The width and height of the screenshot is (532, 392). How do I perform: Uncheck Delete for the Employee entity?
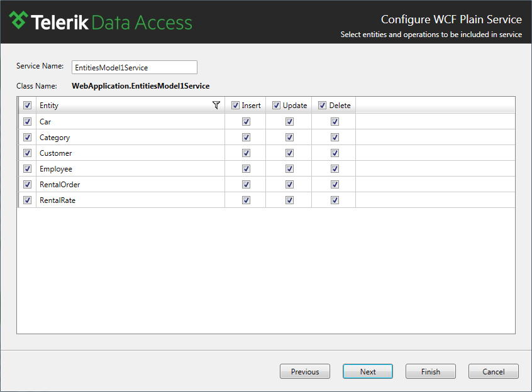335,169
